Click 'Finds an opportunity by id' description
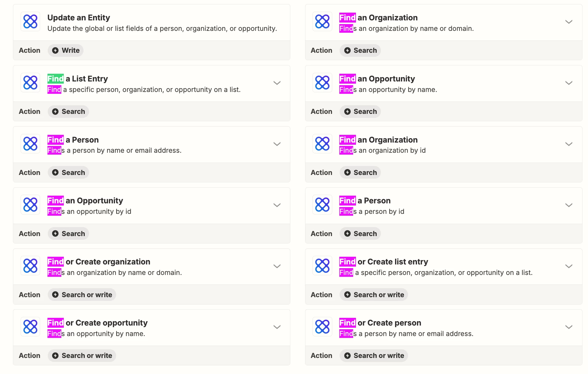The image size is (588, 374). 89,211
